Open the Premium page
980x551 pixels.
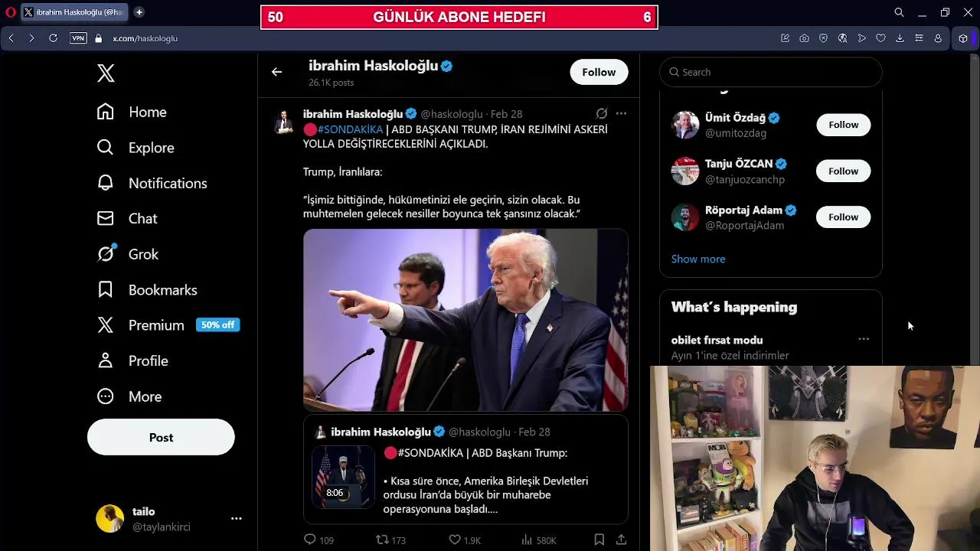141,325
